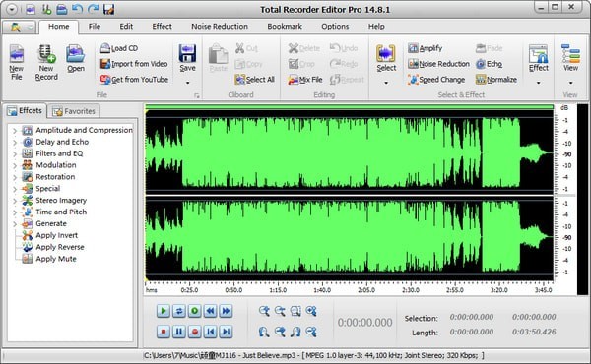Expand the Stereo Imagery category
Screen dimensions: 591x364
[x=15, y=201]
